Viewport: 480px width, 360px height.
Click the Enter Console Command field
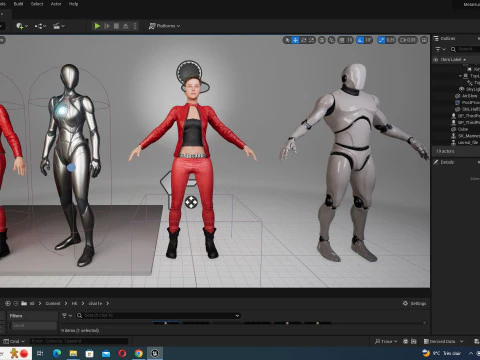(79, 341)
